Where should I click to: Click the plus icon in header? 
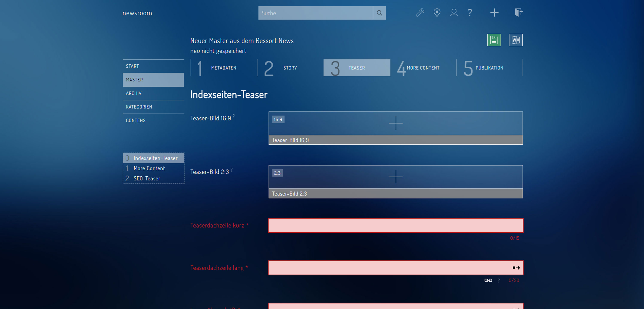coord(494,12)
